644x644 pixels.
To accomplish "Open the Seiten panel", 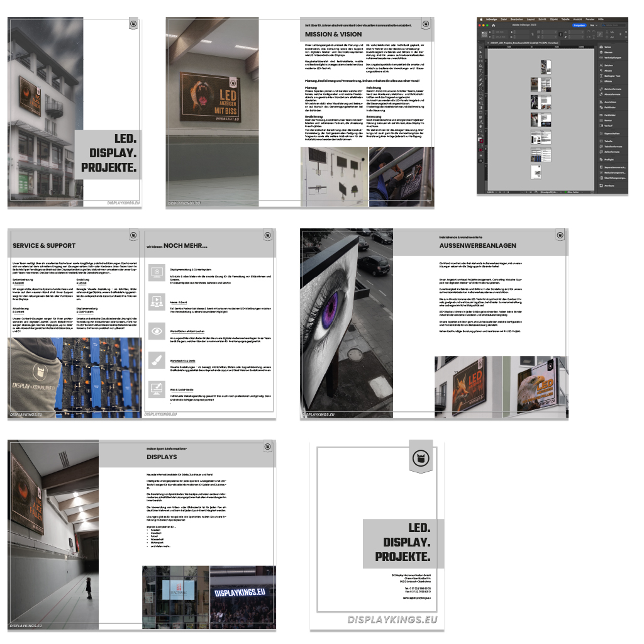I will point(608,47).
